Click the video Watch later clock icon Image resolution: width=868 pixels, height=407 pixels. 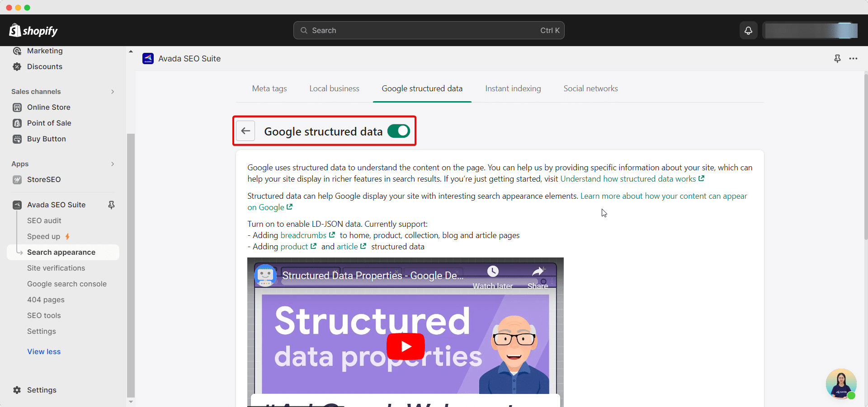point(493,271)
